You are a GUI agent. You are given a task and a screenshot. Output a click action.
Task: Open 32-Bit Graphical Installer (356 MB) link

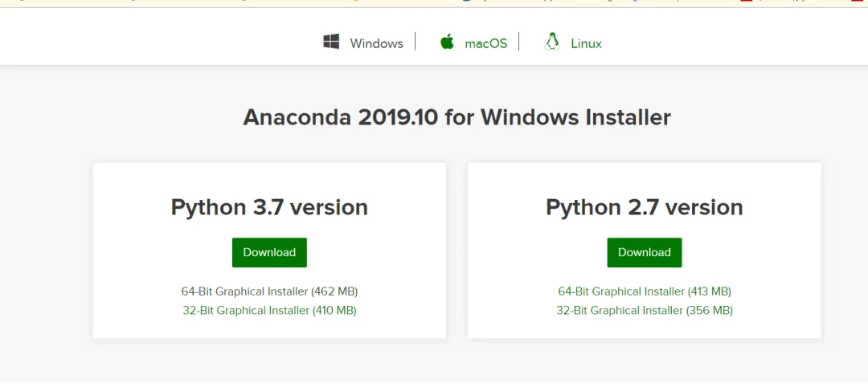tap(645, 310)
